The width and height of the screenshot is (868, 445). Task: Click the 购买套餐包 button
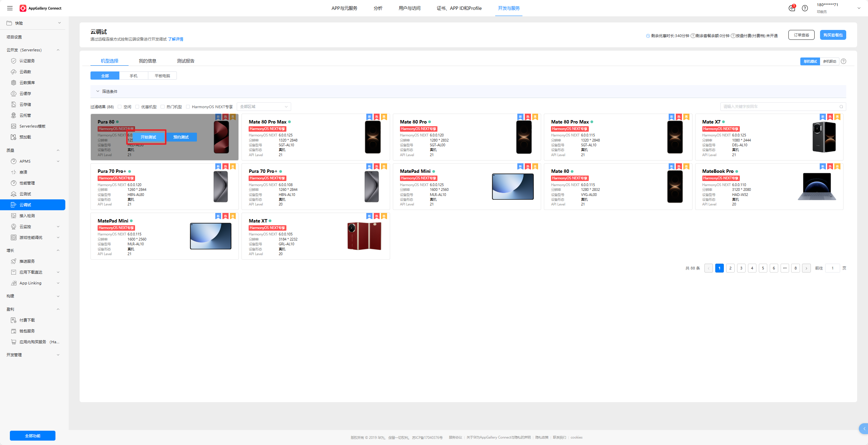(x=833, y=35)
